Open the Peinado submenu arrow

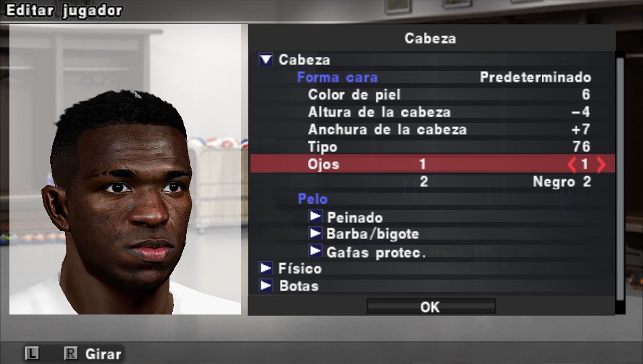(x=315, y=215)
